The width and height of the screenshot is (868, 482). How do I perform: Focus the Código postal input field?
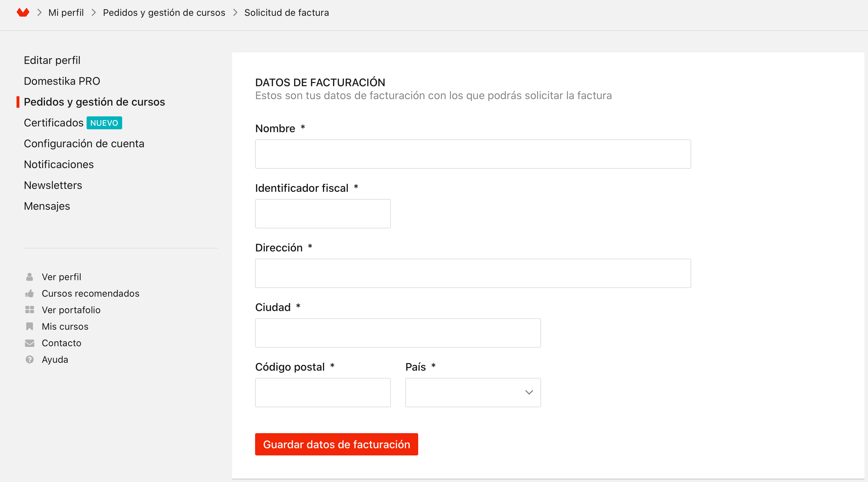(323, 393)
